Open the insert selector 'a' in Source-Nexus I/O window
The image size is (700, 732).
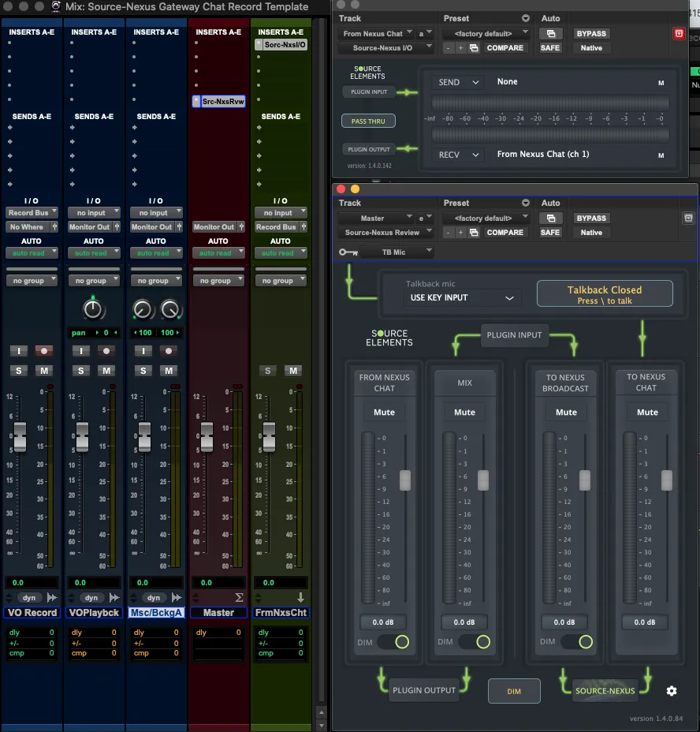click(x=425, y=34)
